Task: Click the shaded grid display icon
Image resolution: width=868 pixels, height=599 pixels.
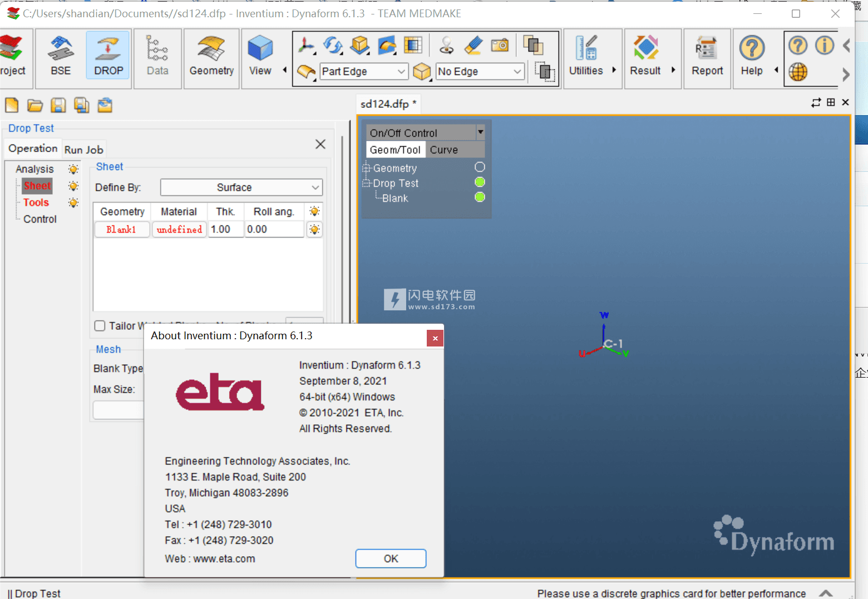Action: [x=413, y=46]
